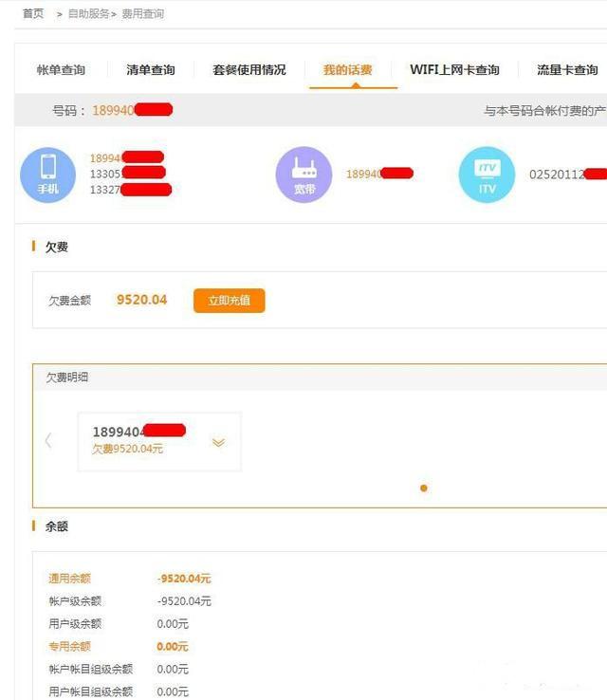The height and width of the screenshot is (700, 607).
Task: Click the 余额 section heading
Action: coord(56,526)
